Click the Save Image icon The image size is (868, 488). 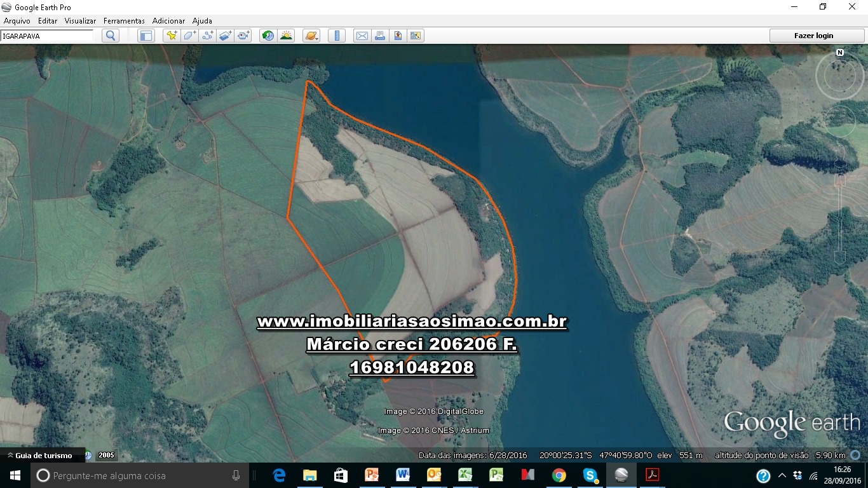point(398,36)
